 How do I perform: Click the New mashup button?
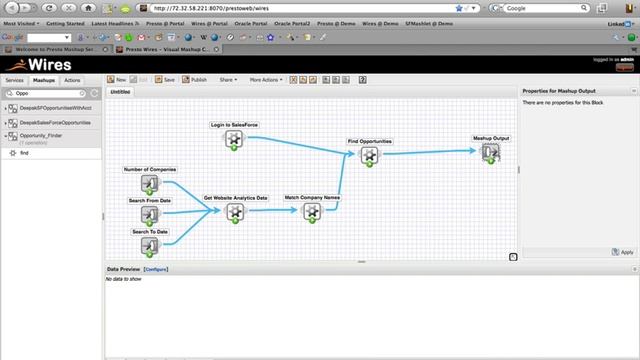pos(117,80)
